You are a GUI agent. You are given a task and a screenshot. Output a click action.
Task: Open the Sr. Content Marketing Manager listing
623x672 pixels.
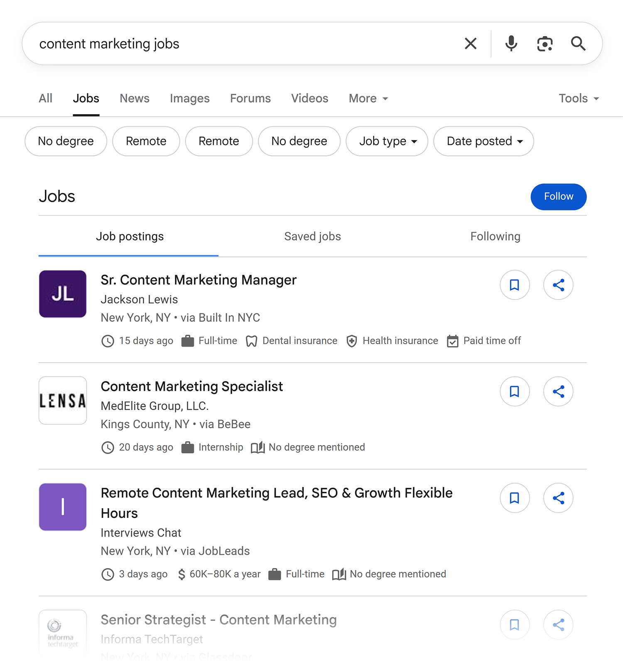199,280
